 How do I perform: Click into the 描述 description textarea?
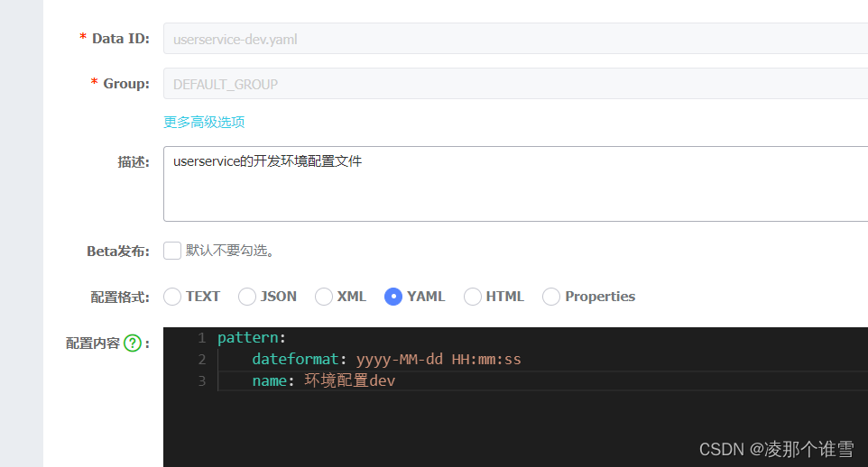[515, 184]
